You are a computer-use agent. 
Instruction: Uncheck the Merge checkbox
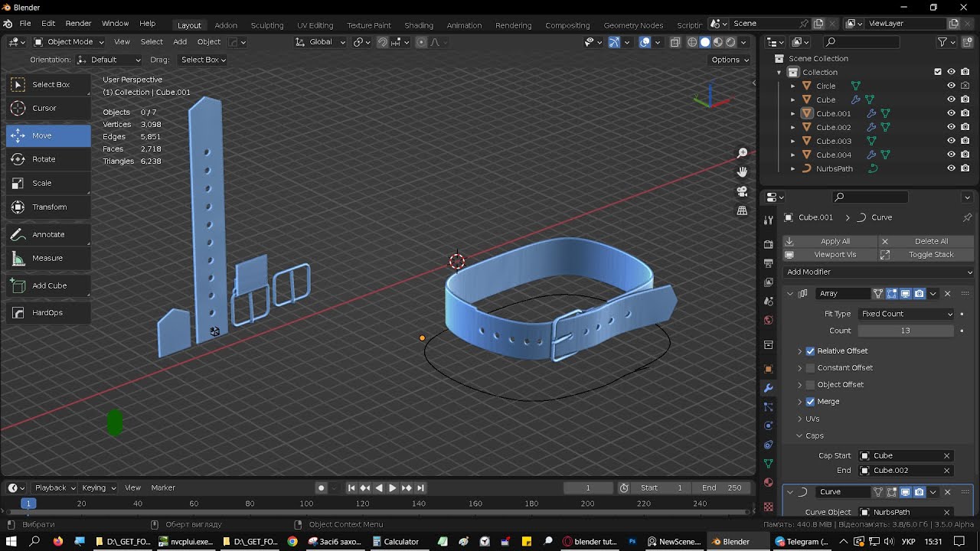point(811,401)
